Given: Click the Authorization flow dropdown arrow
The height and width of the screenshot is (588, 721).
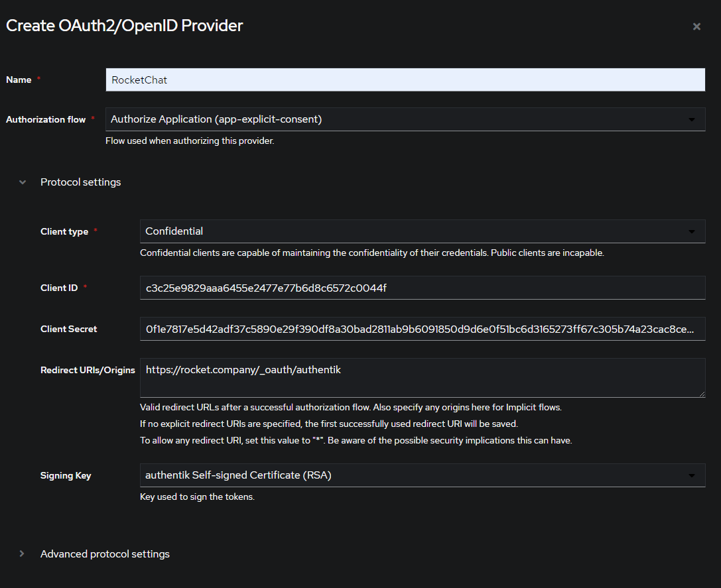Looking at the screenshot, I should 692,120.
